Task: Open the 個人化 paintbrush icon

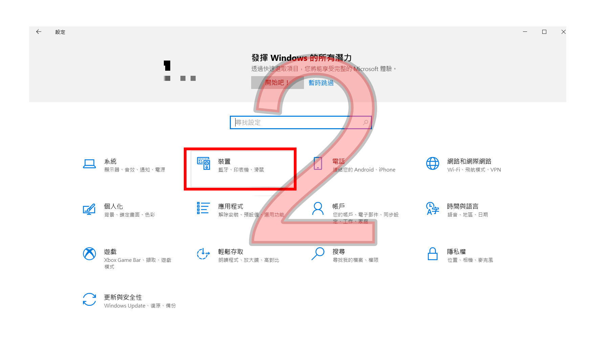Action: [89, 209]
